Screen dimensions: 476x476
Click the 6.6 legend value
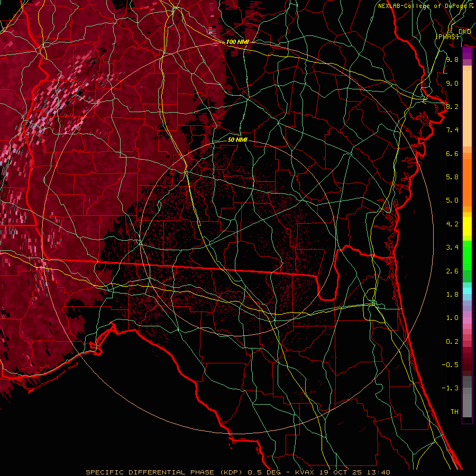click(452, 153)
